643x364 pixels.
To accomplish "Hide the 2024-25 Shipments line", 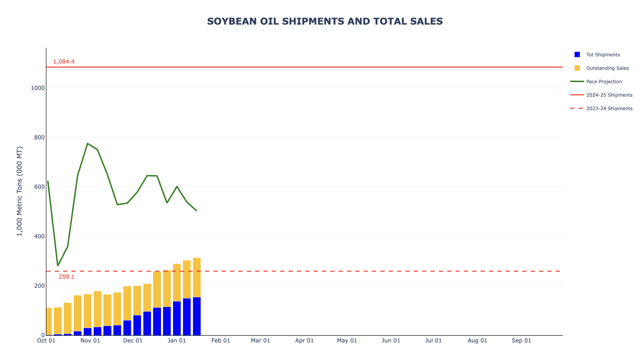I will pyautogui.click(x=609, y=95).
